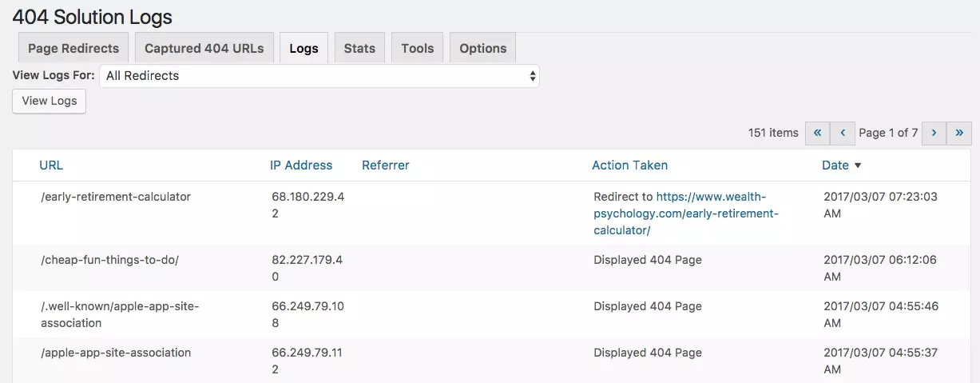Switch to the Page Redirects tab
This screenshot has height=383, width=980.
pos(73,48)
